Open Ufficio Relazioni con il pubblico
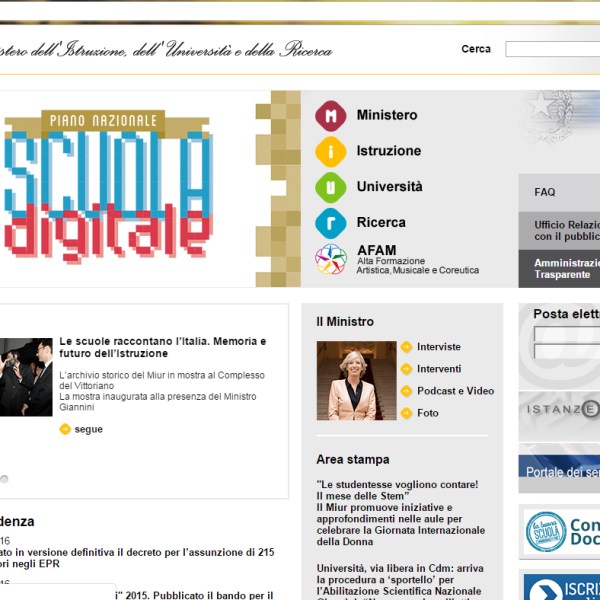Screen dimensions: 600x600 click(559, 230)
